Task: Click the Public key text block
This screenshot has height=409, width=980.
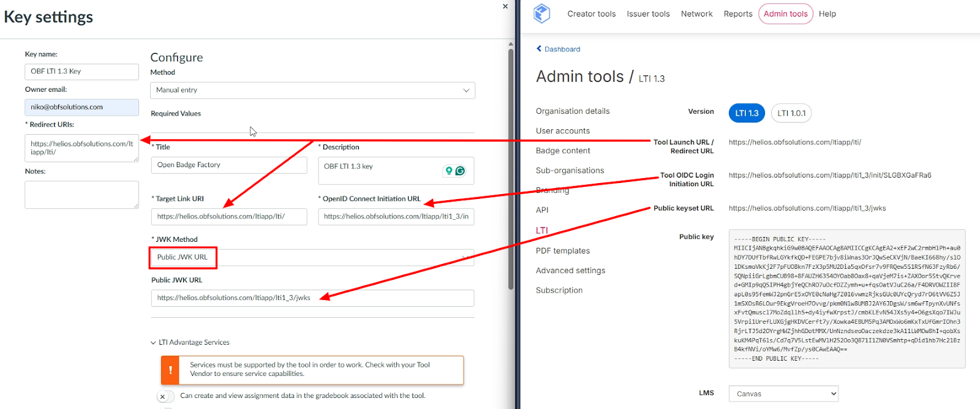Action: click(x=847, y=299)
